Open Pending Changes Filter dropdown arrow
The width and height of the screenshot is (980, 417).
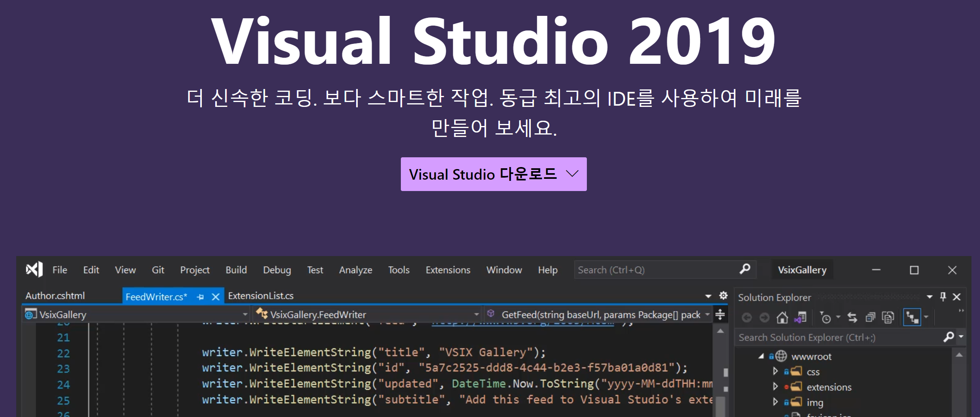click(x=838, y=317)
